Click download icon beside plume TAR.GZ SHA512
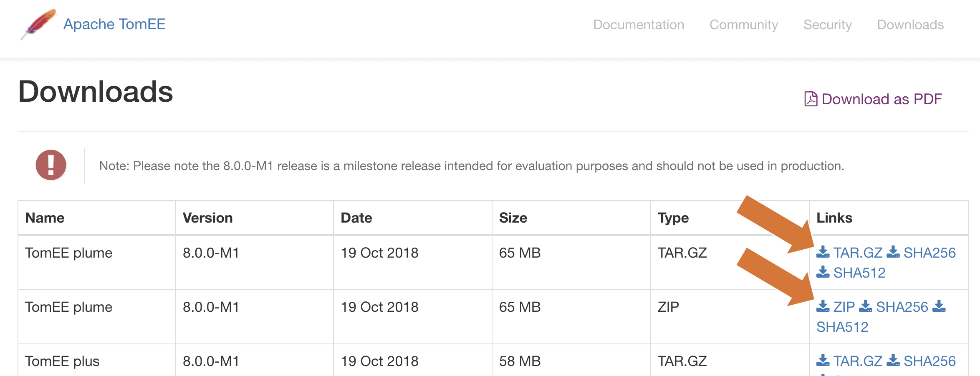Viewport: 980px width, 376px height. tap(823, 272)
